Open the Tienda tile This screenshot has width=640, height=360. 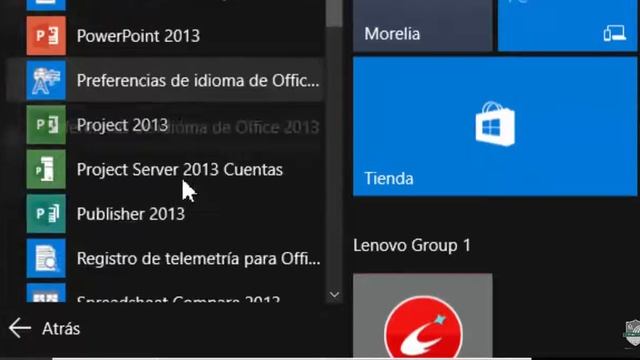(495, 127)
